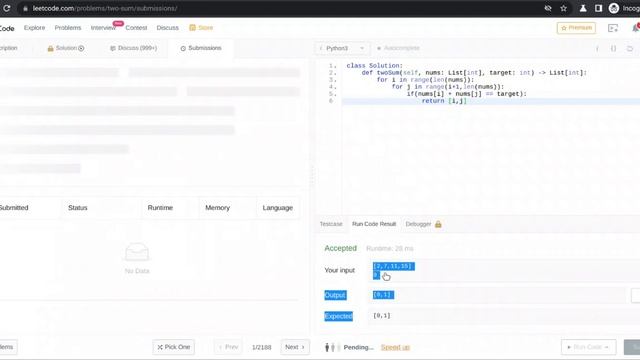Click the Run Code button

click(589, 347)
